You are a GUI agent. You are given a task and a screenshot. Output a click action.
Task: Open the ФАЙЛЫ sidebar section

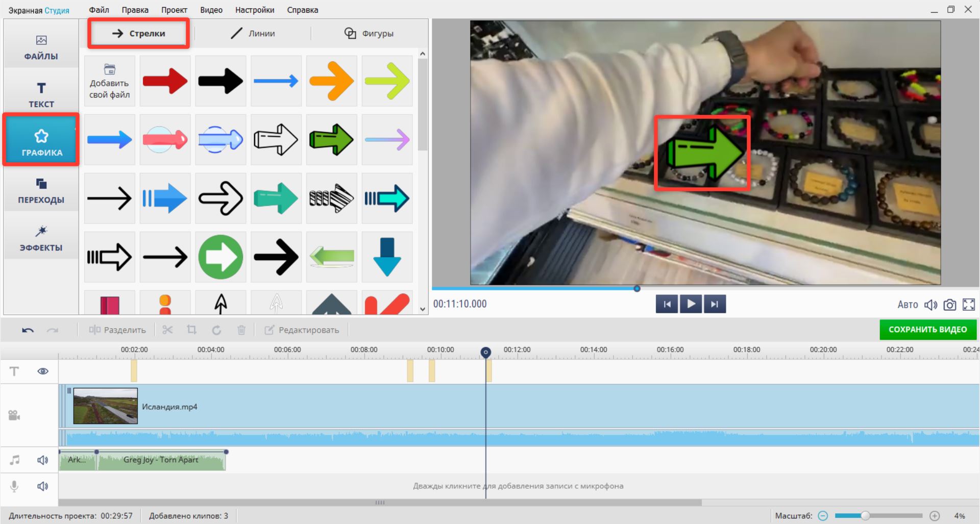41,47
